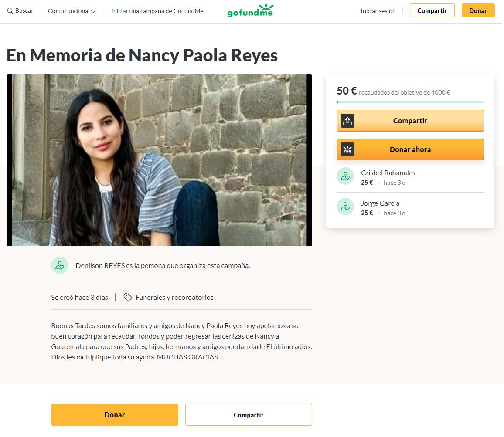Viewport: 504px width, 437px height.
Task: Click the GoFundMe icon on Donar ahora
Action: pyautogui.click(x=347, y=149)
